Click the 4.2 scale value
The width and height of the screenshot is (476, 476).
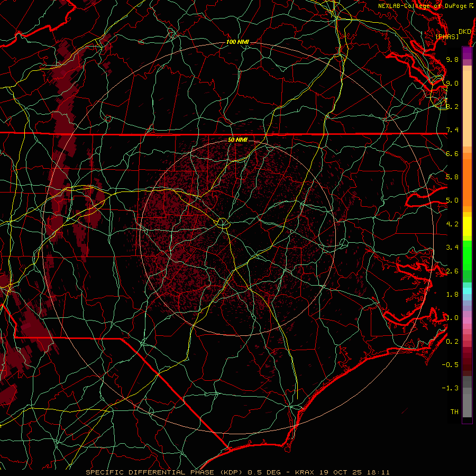coord(452,224)
